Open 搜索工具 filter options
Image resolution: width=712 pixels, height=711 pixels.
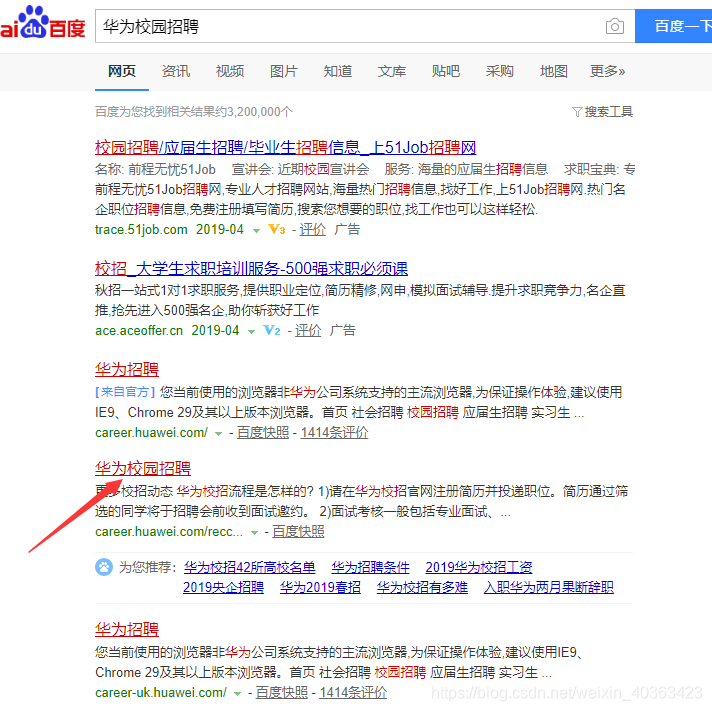click(x=602, y=112)
